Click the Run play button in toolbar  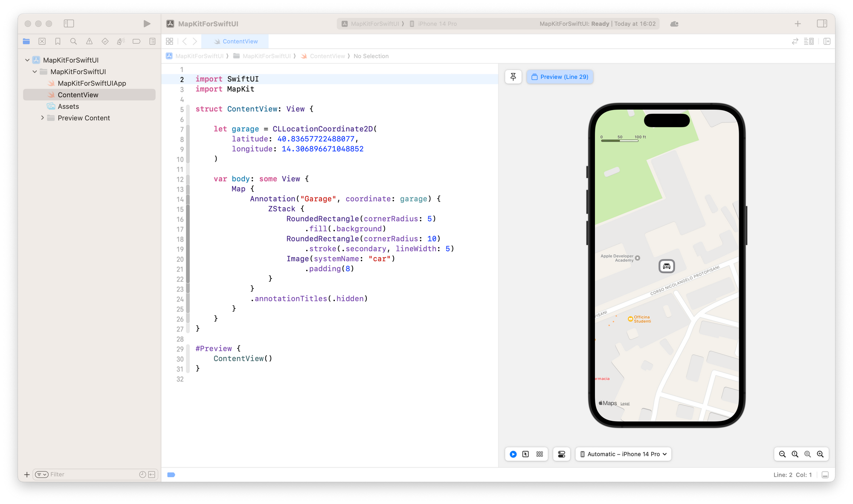point(147,24)
